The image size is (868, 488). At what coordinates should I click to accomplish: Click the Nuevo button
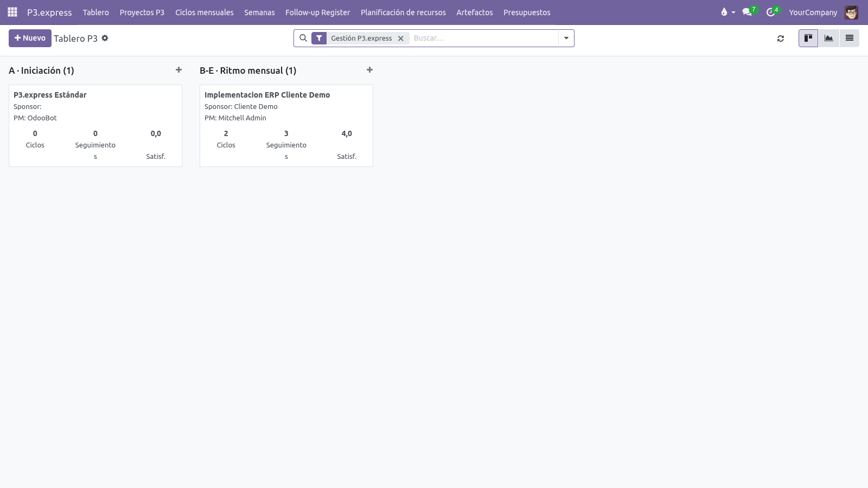30,38
